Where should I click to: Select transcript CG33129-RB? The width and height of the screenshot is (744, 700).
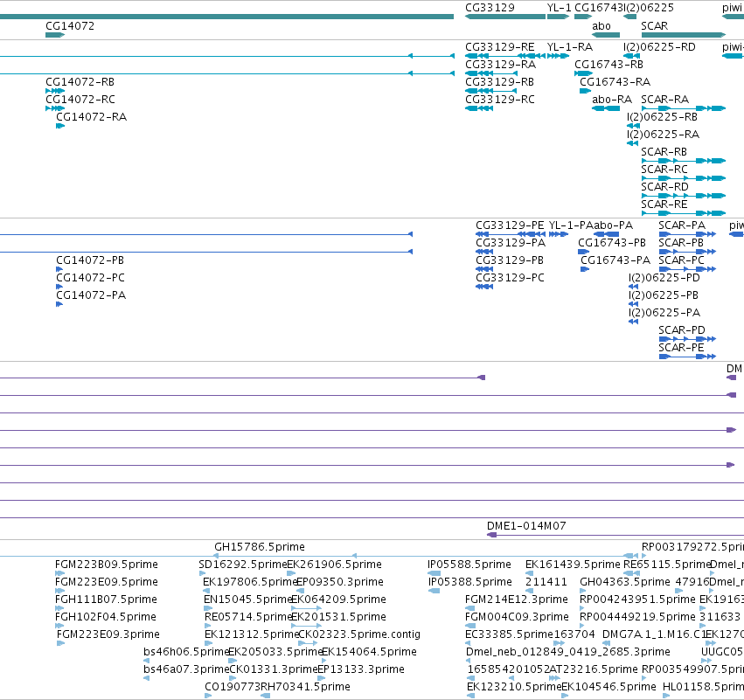coord(499,82)
